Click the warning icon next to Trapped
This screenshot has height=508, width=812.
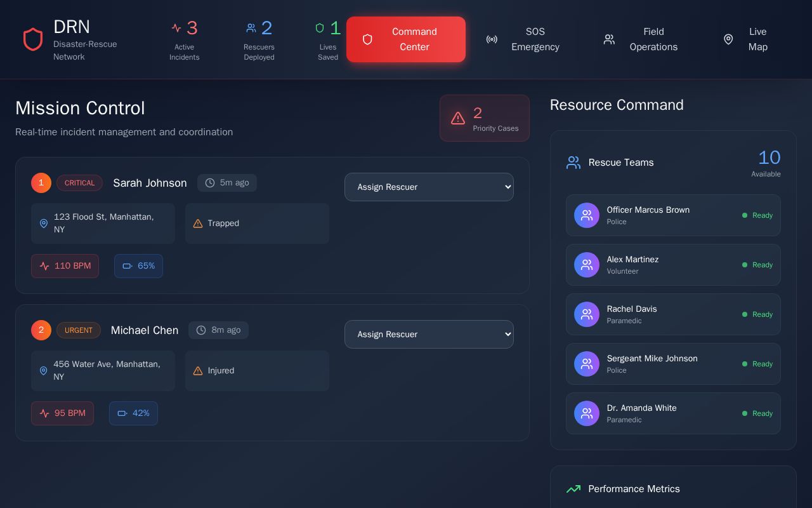tap(198, 224)
